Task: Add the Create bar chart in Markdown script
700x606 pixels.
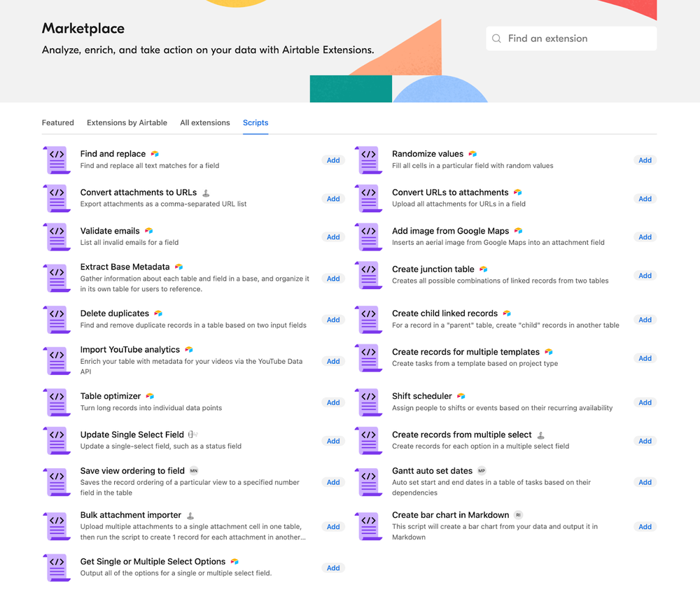Action: click(645, 526)
